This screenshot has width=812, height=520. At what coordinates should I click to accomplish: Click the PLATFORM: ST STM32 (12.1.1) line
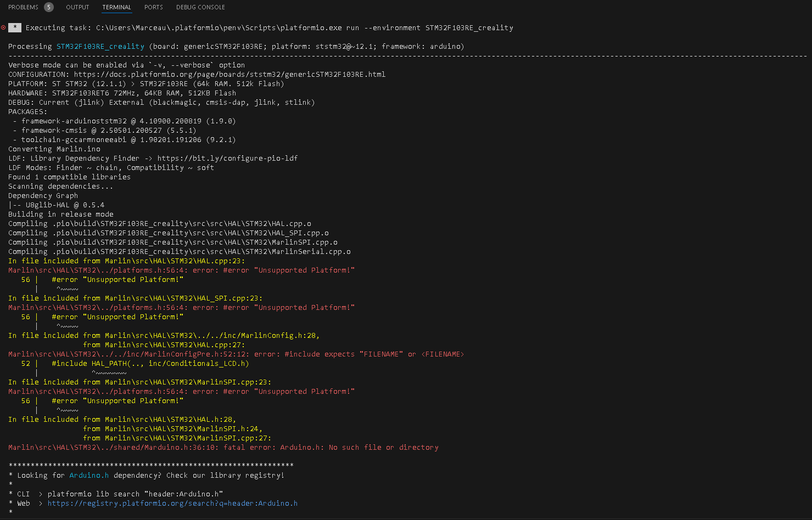(x=146, y=83)
